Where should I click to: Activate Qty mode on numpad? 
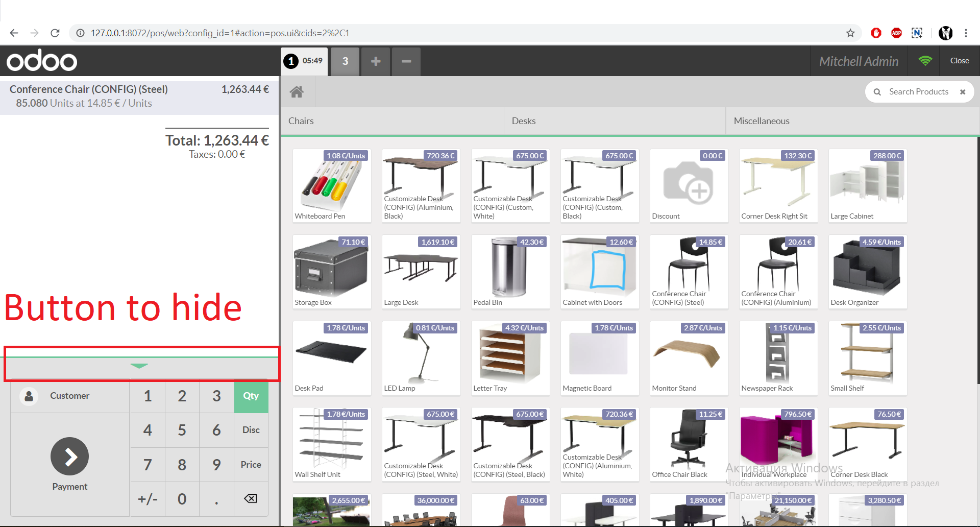(251, 396)
